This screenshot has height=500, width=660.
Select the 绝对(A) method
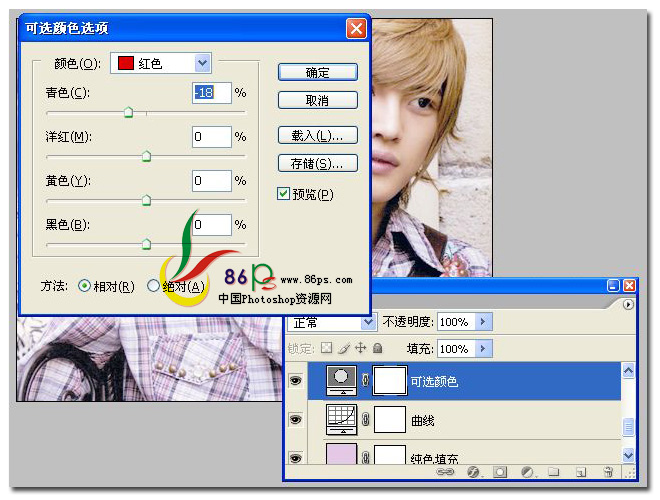153,286
